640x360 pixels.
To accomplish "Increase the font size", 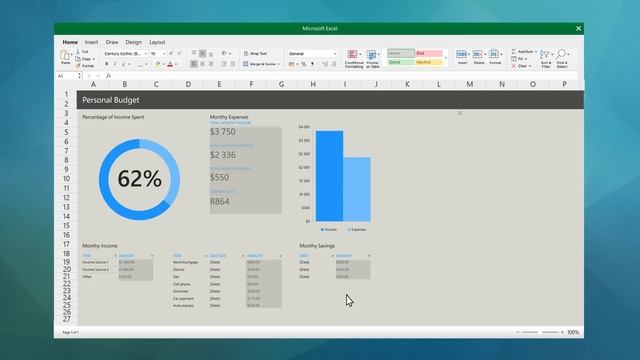I will 171,53.
